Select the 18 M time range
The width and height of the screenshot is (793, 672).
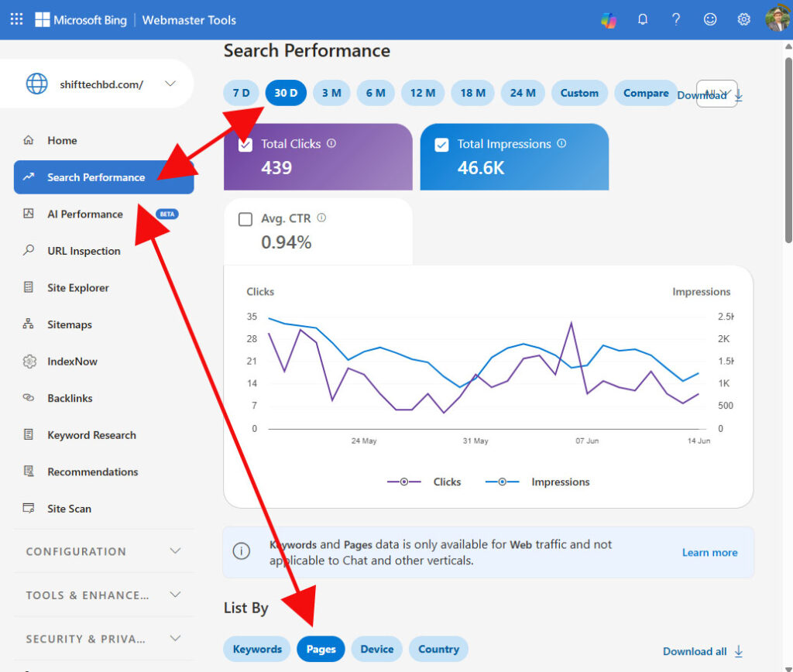tap(473, 93)
